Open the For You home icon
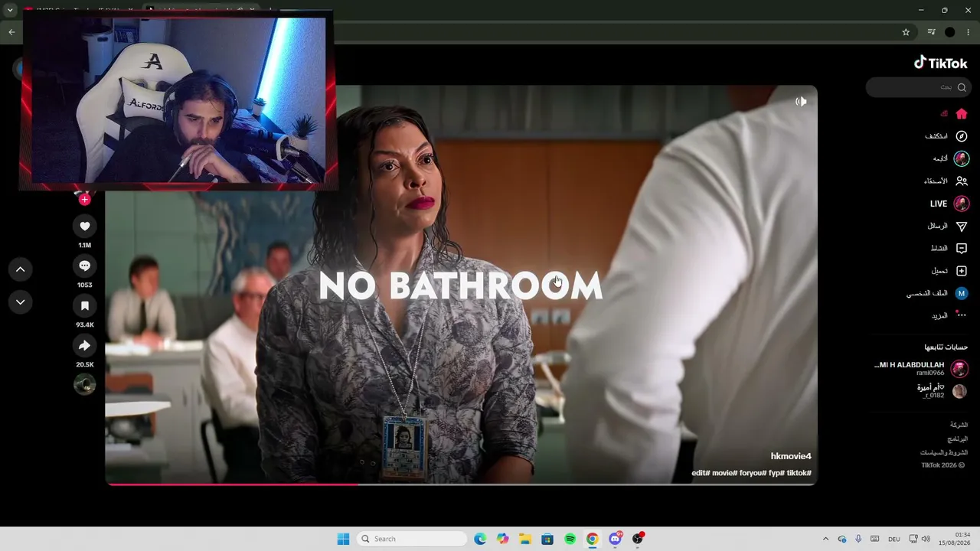 (962, 114)
